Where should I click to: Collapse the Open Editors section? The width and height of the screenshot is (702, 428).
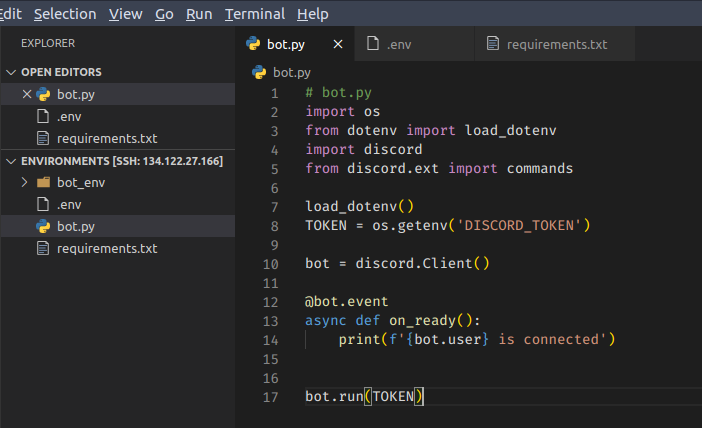pos(11,72)
